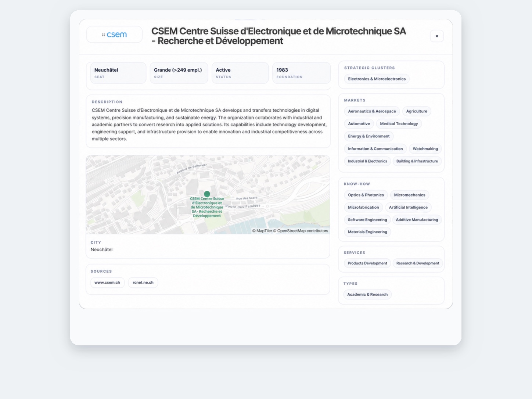Screen dimensions: 532x399
Task: Click the description paragraph text
Action: click(x=209, y=125)
